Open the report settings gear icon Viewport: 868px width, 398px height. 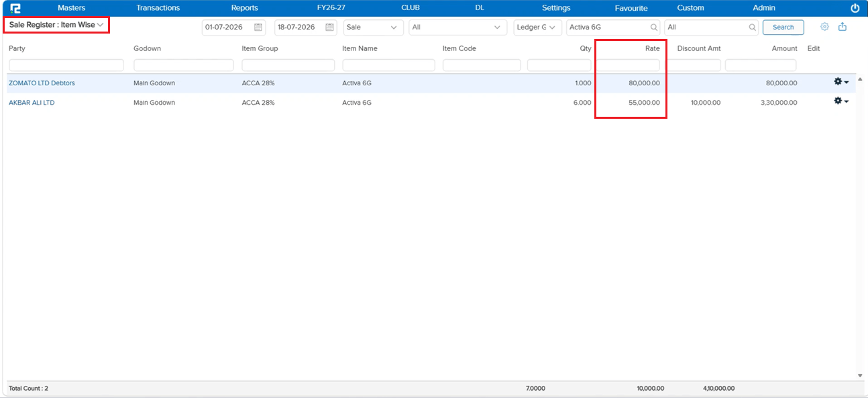pyautogui.click(x=824, y=27)
